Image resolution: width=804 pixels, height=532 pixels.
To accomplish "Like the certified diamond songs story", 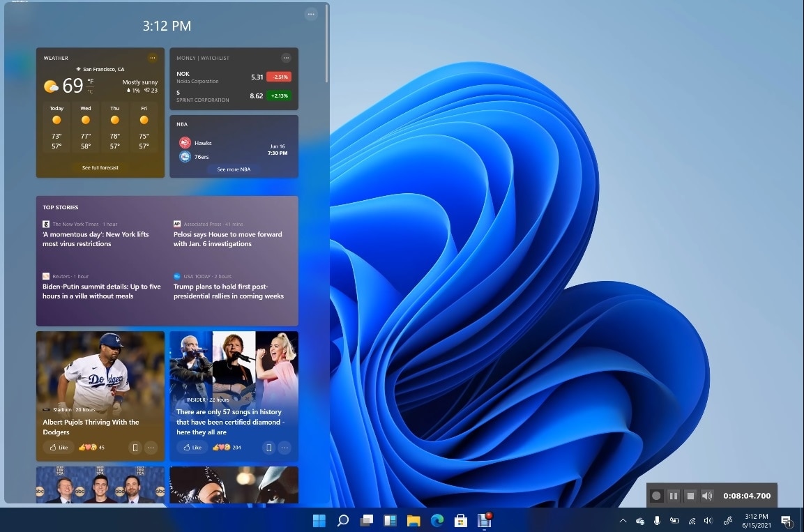I will pyautogui.click(x=192, y=448).
